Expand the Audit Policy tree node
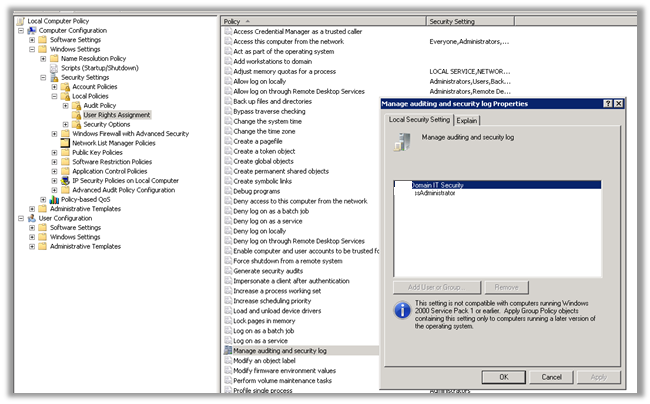This screenshot has height=404, width=650. (x=65, y=105)
